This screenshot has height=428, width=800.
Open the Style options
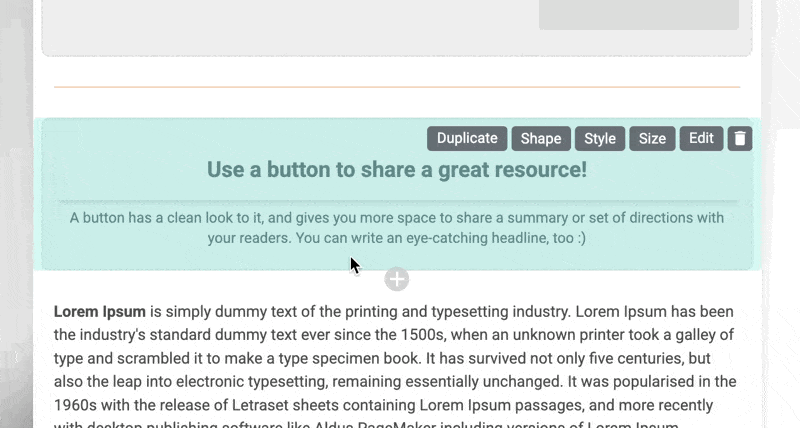(600, 139)
